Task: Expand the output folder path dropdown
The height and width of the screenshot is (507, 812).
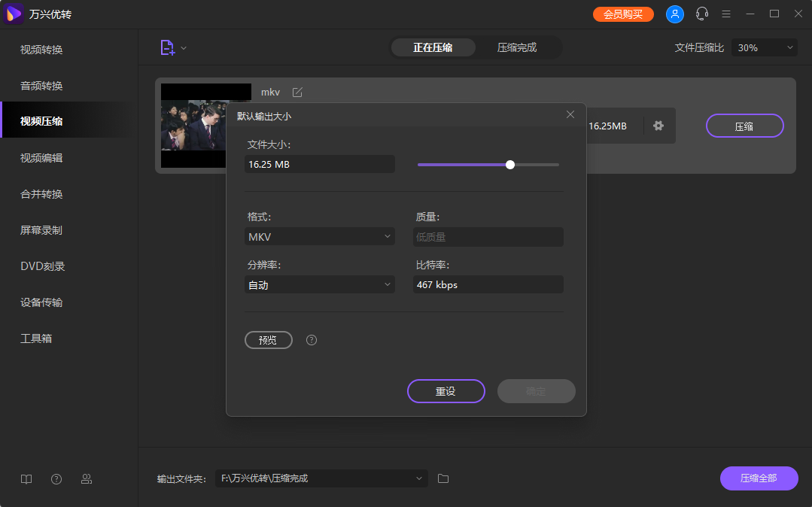Action: [x=419, y=478]
